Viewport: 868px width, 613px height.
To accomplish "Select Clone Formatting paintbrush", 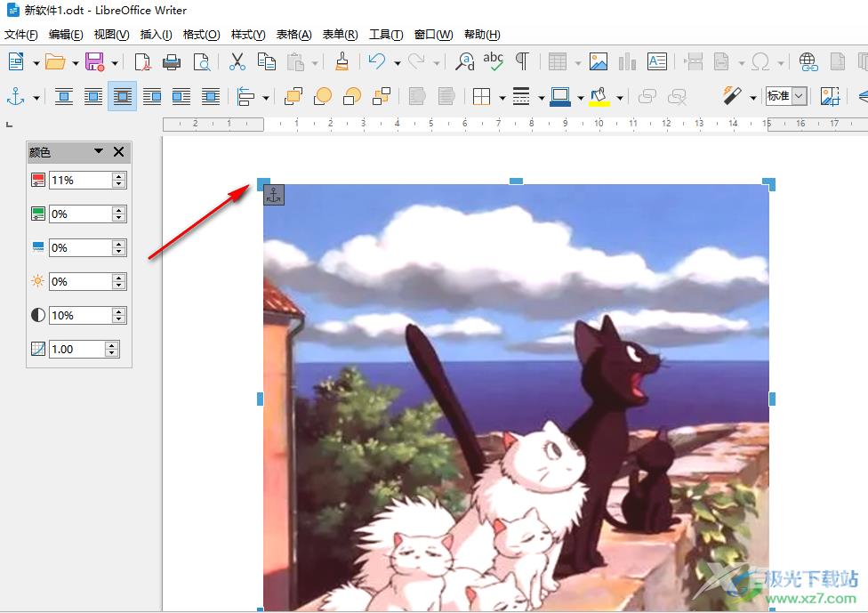I will pyautogui.click(x=342, y=61).
